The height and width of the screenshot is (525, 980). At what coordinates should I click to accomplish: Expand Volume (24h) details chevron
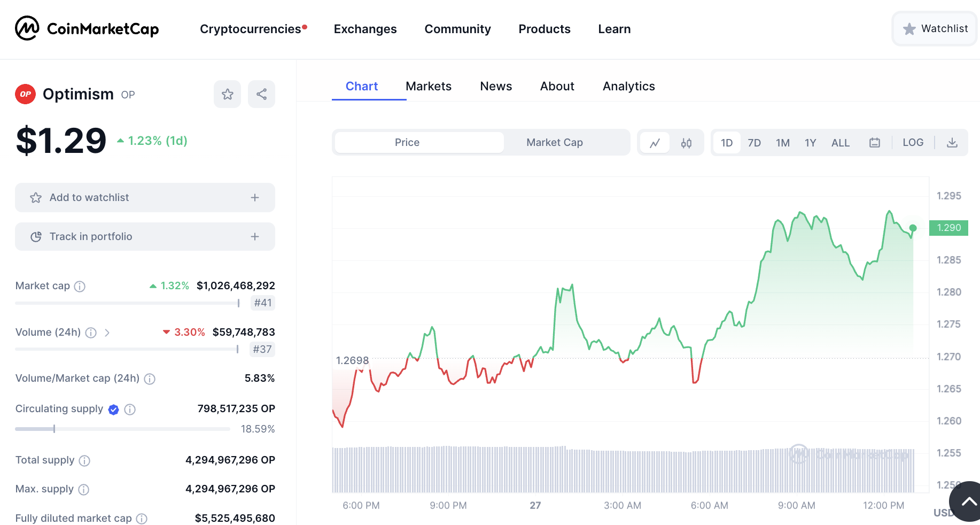click(x=107, y=333)
